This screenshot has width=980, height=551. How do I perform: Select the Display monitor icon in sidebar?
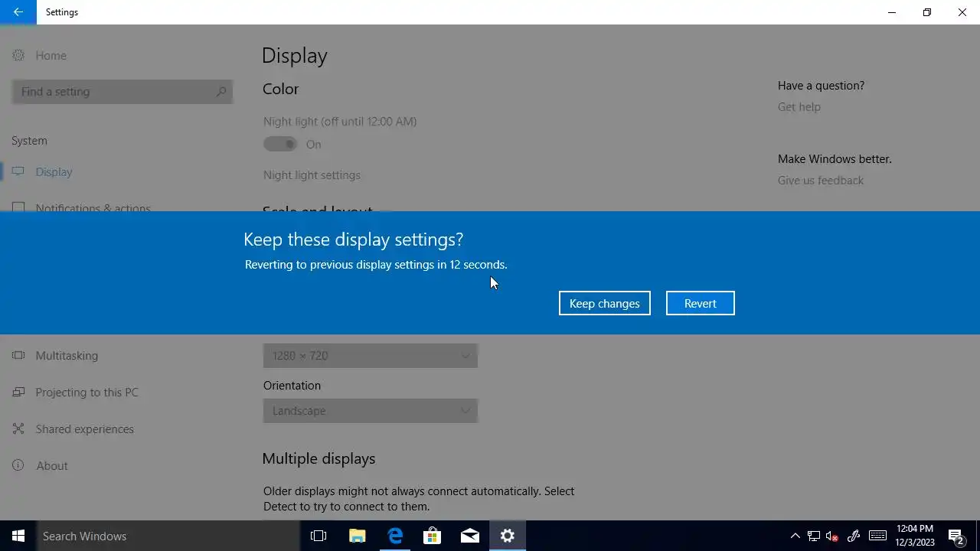pos(18,171)
